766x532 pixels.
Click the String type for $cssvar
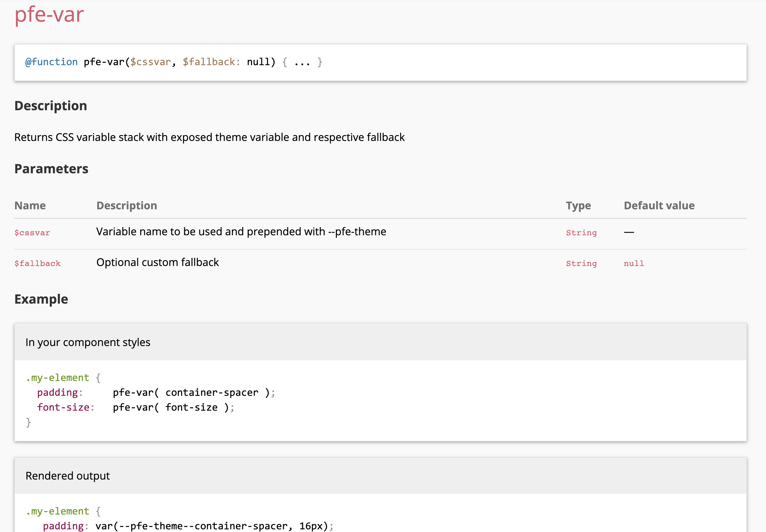click(x=582, y=232)
